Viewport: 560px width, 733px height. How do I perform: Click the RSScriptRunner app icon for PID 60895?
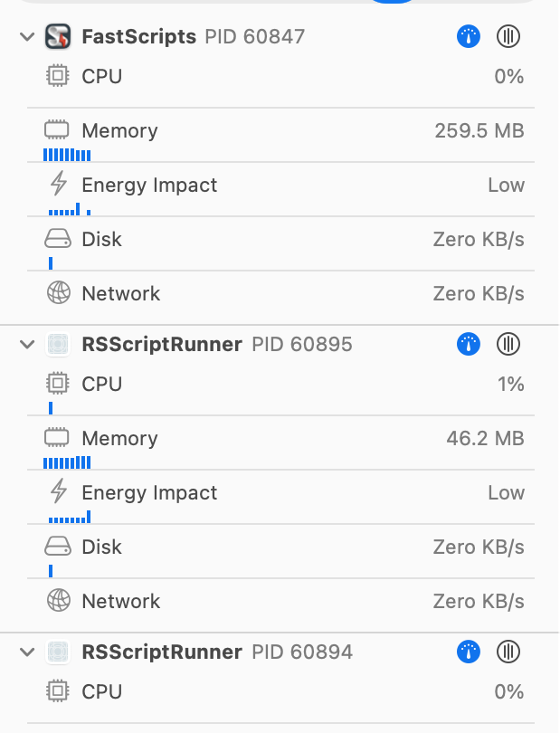click(58, 345)
